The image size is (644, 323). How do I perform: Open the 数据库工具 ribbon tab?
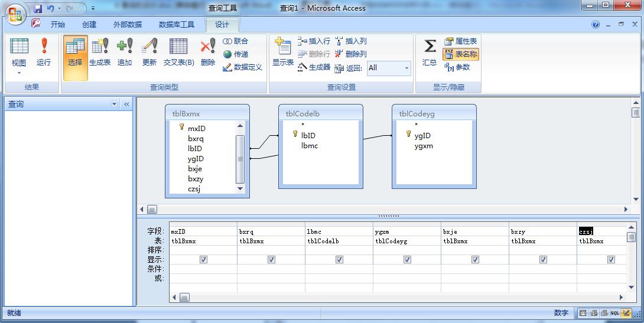(x=177, y=24)
